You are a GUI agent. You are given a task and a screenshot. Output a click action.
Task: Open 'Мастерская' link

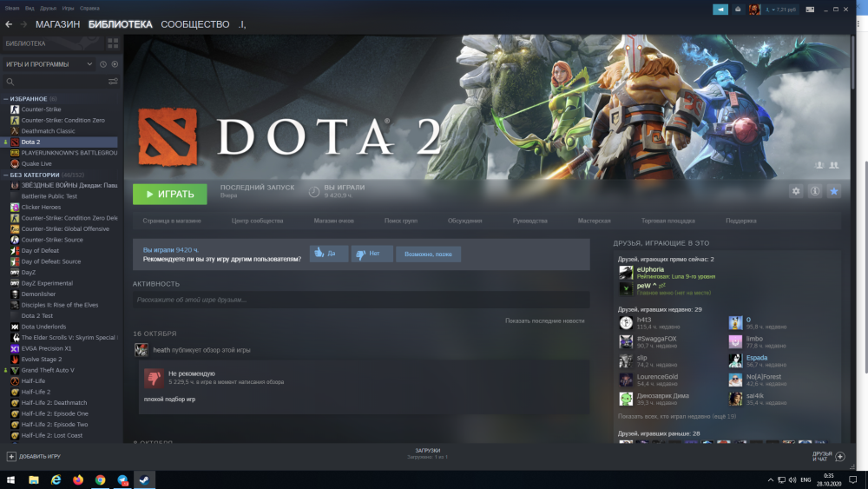click(x=594, y=221)
